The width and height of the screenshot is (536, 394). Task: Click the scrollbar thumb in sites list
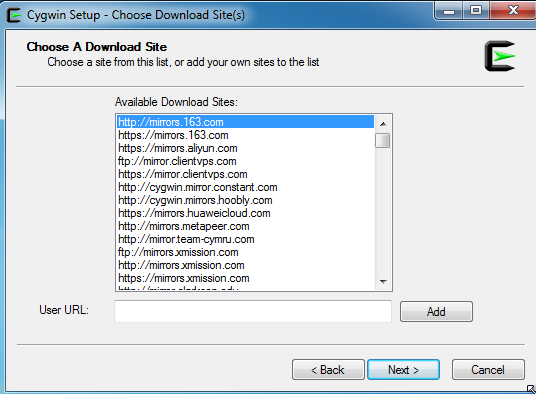coord(383,140)
